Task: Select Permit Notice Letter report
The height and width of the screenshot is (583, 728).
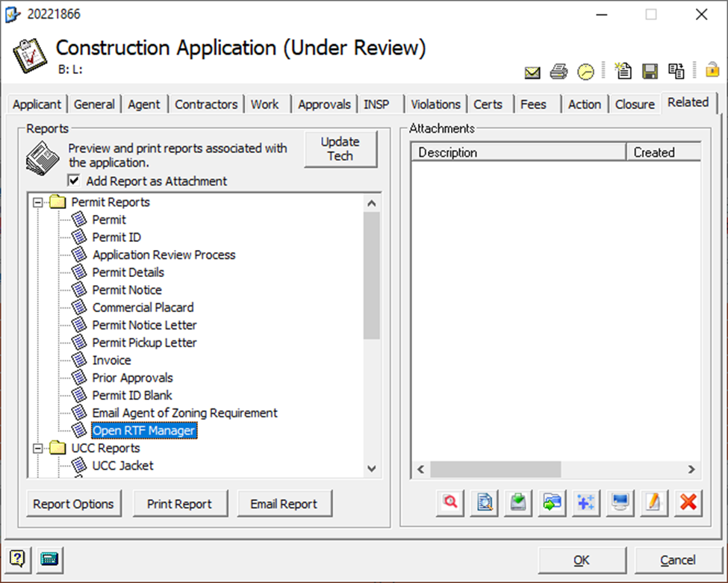Action: [x=144, y=325]
